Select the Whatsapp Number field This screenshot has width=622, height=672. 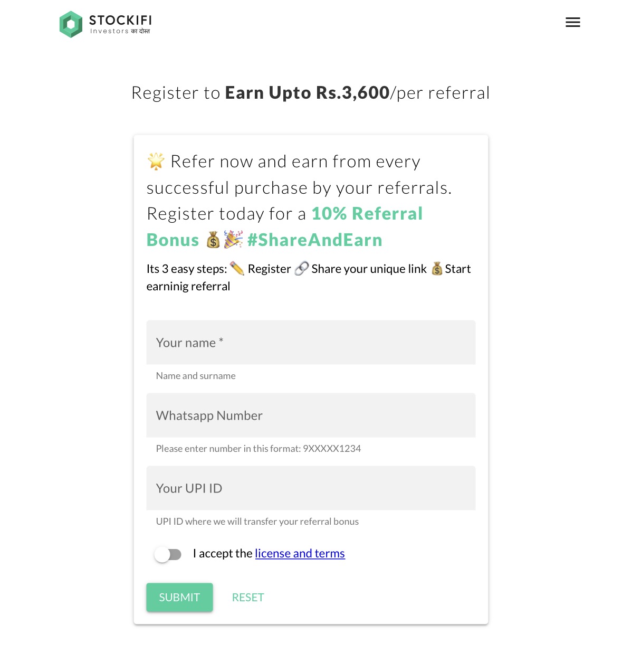coord(311,415)
